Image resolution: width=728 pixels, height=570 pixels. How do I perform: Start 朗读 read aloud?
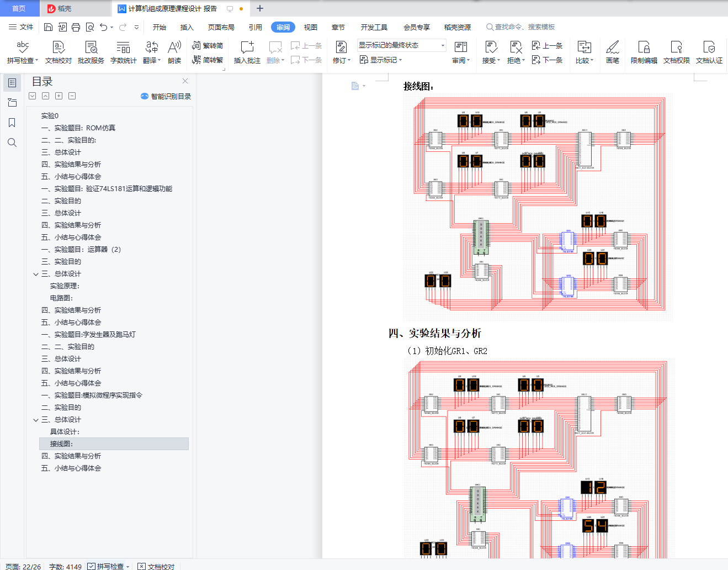[174, 52]
